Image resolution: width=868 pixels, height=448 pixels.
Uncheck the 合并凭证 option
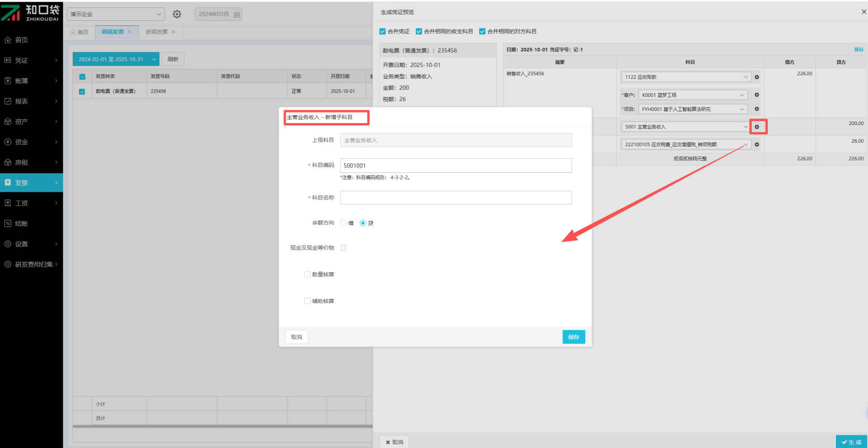click(382, 31)
